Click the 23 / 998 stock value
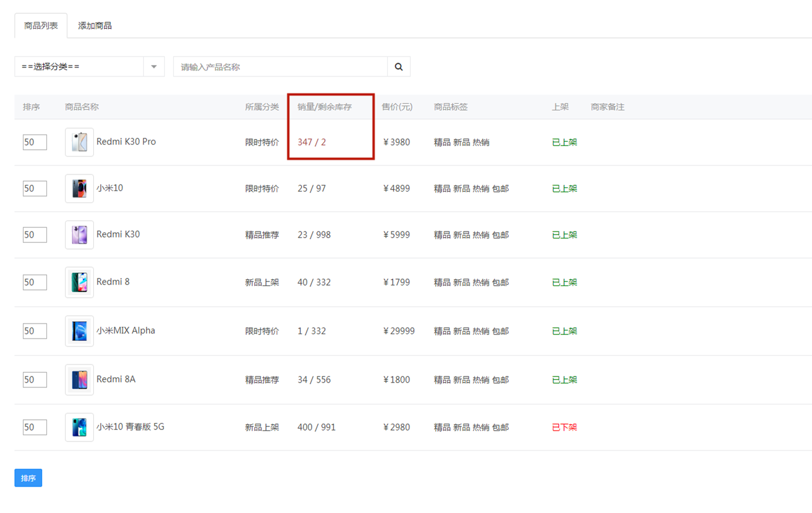The height and width of the screenshot is (513, 812). [x=314, y=235]
